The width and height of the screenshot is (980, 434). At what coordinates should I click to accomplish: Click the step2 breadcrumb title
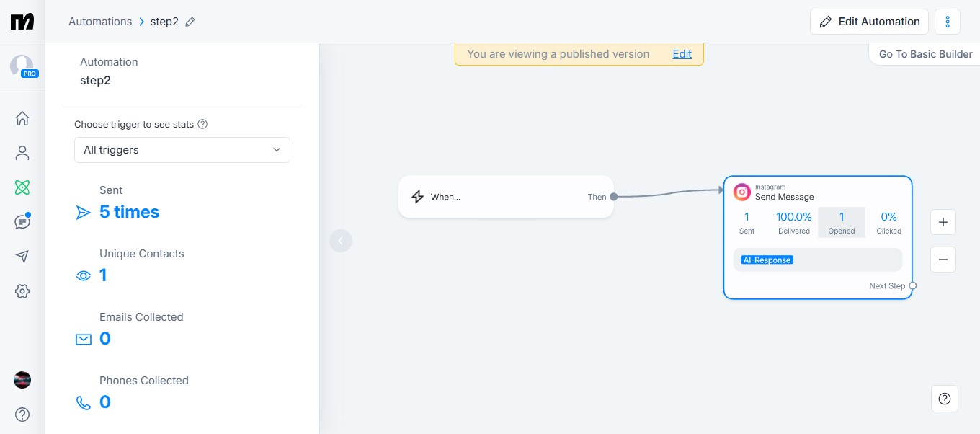tap(164, 22)
